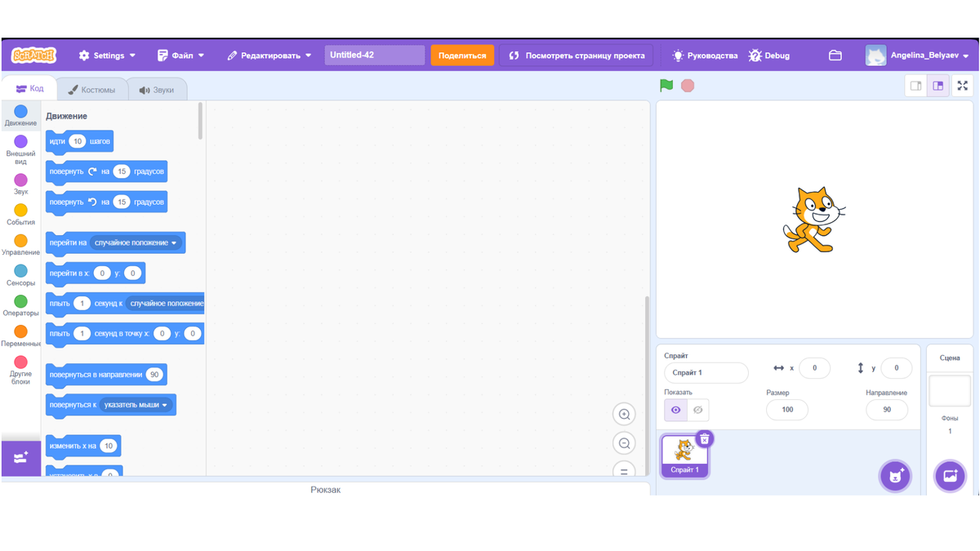Click the block palette vertical scrollbar
The width and height of the screenshot is (980, 551).
(x=201, y=121)
